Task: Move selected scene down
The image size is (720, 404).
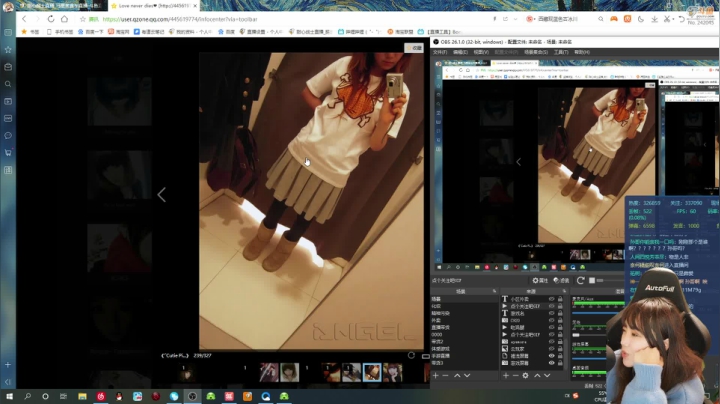Action: [467, 376]
